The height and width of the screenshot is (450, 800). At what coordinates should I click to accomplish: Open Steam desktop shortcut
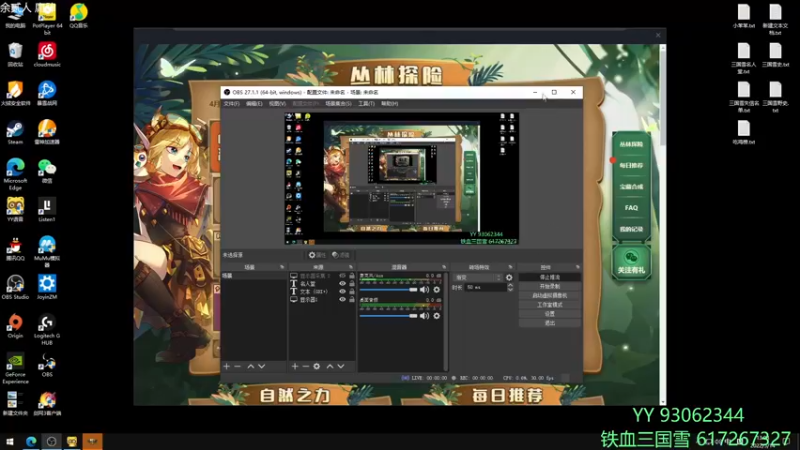15,133
